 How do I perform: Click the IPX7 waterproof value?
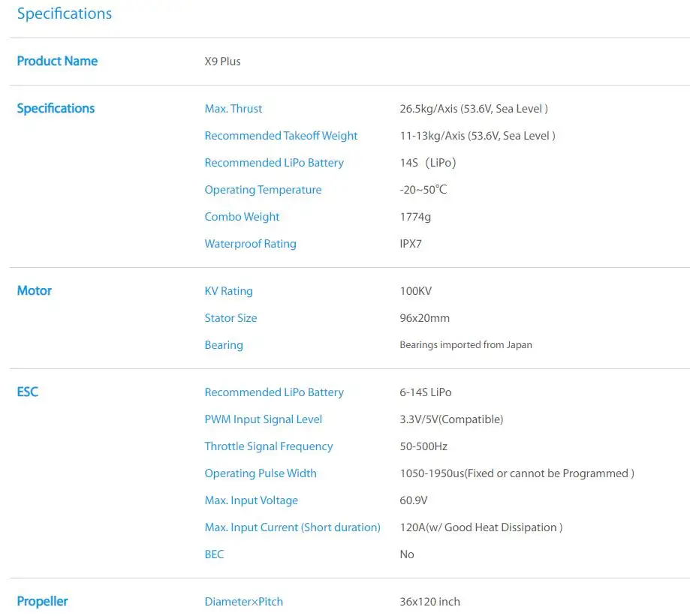point(411,244)
